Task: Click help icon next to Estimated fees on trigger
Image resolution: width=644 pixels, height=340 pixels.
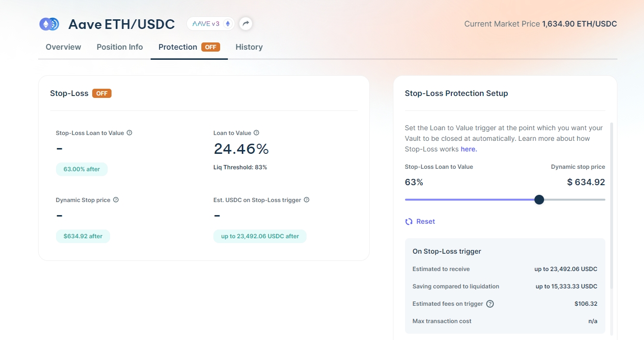Action: tap(490, 304)
